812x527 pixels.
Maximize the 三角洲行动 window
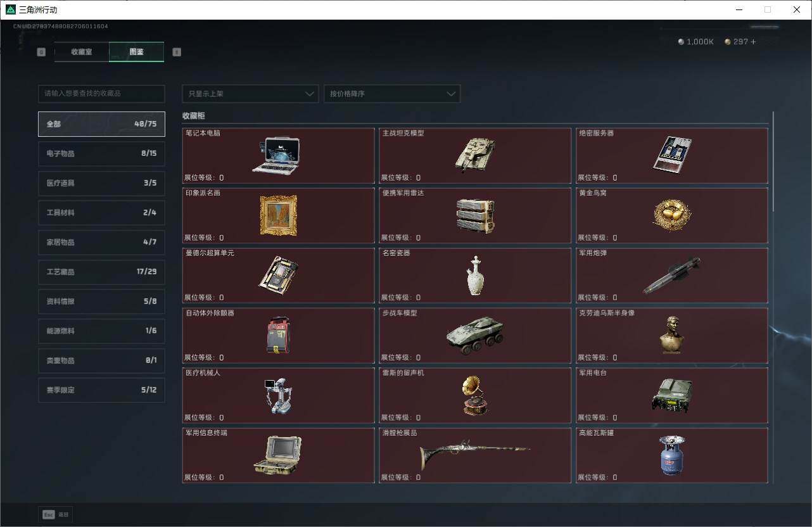(768, 10)
